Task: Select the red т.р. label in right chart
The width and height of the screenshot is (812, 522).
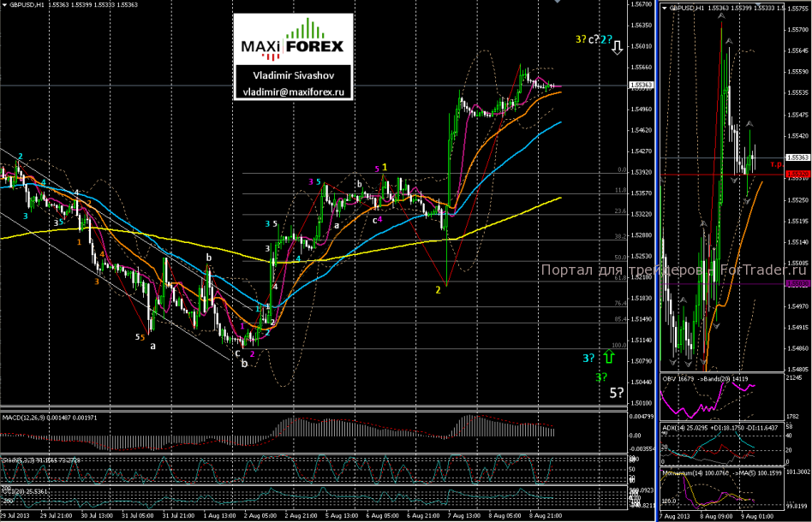Action: pyautogui.click(x=775, y=164)
